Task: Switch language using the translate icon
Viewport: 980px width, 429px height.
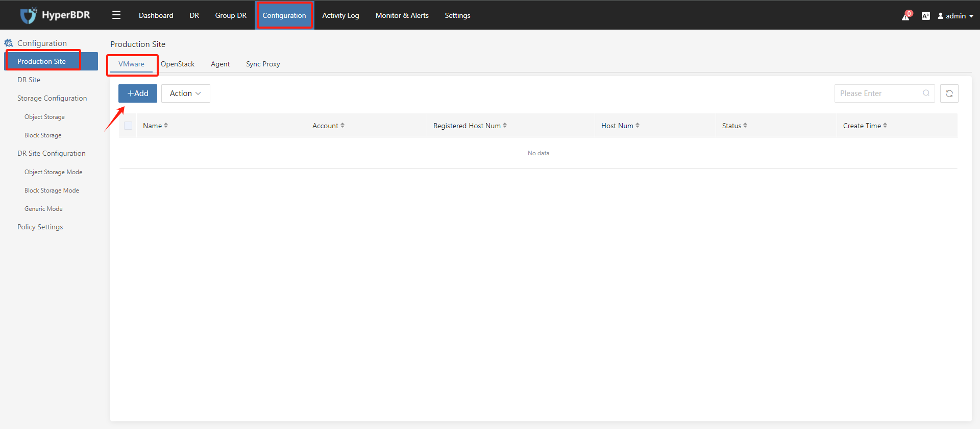Action: pos(926,16)
